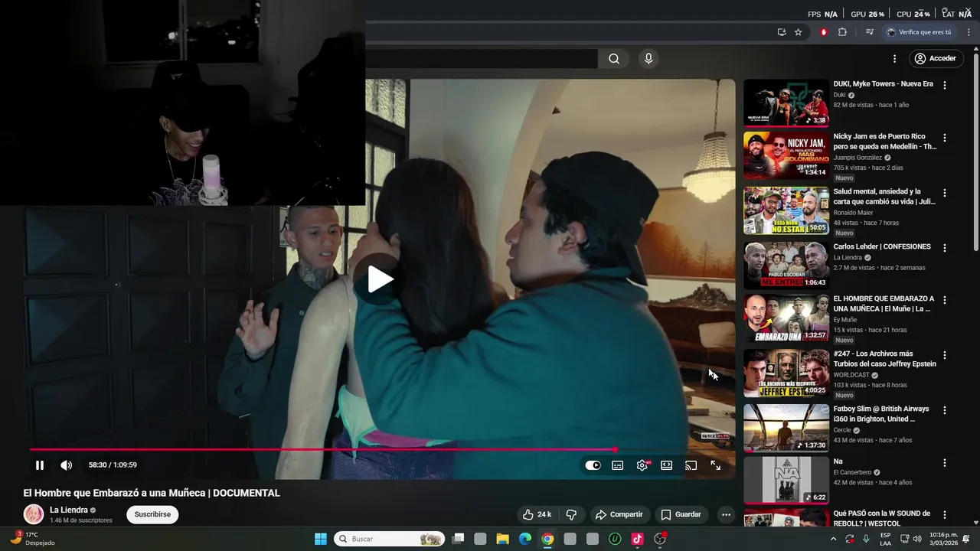Open the OBS Studio taskbar icon
The width and height of the screenshot is (980, 551).
point(660,539)
